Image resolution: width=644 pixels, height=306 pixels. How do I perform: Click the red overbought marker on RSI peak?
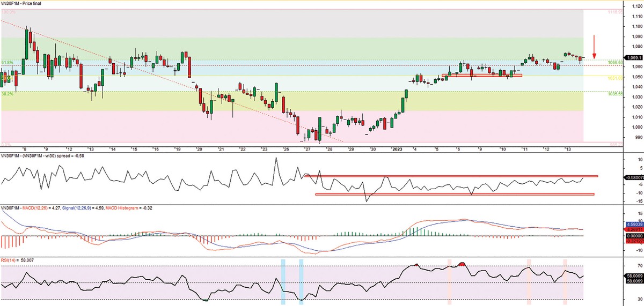tap(462, 265)
